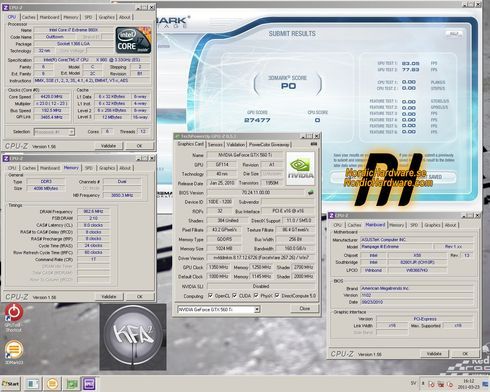Click the Z title icon of the CPU-Z processor window
490x392 pixels.
point(6,7)
